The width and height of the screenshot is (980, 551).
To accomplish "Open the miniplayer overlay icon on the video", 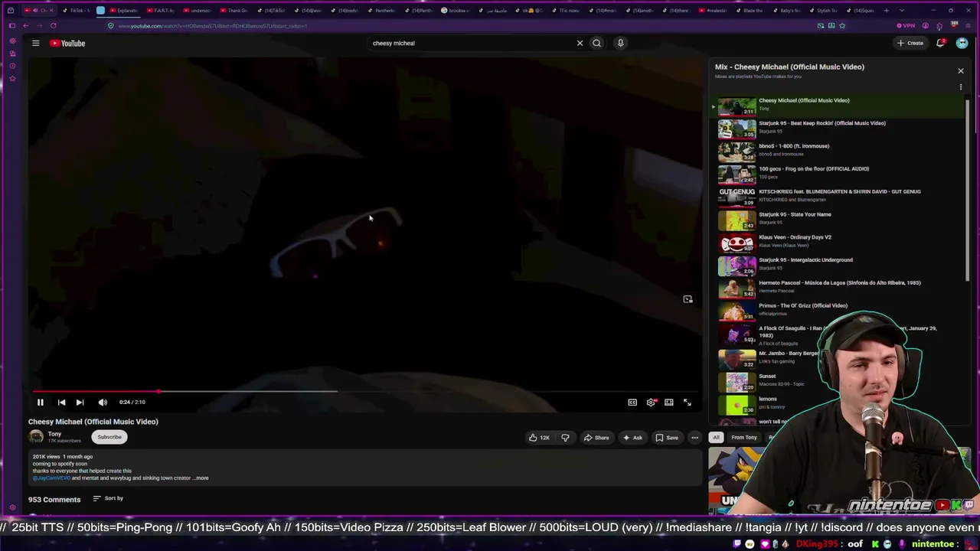I will (688, 299).
